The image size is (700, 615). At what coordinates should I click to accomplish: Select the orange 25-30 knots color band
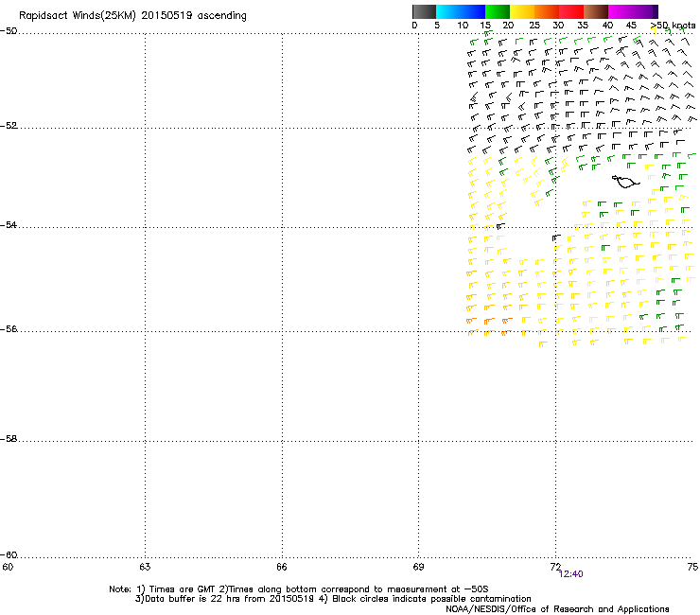[547, 11]
